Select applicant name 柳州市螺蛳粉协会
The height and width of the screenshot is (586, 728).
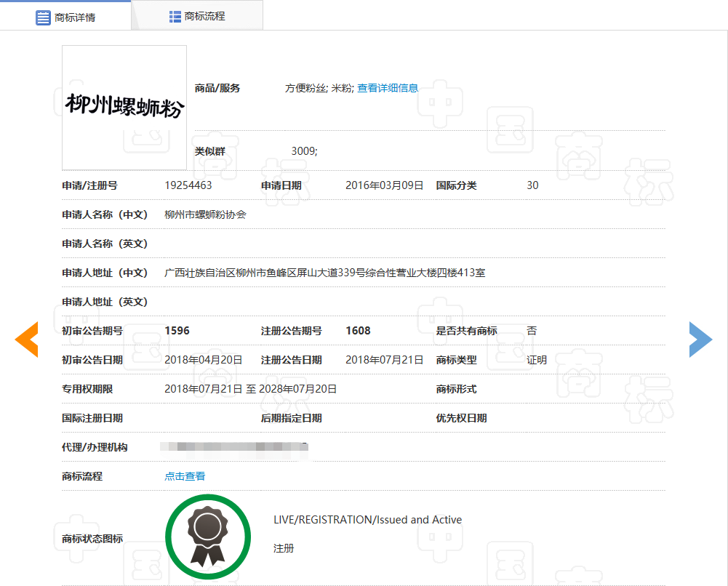coord(205,214)
